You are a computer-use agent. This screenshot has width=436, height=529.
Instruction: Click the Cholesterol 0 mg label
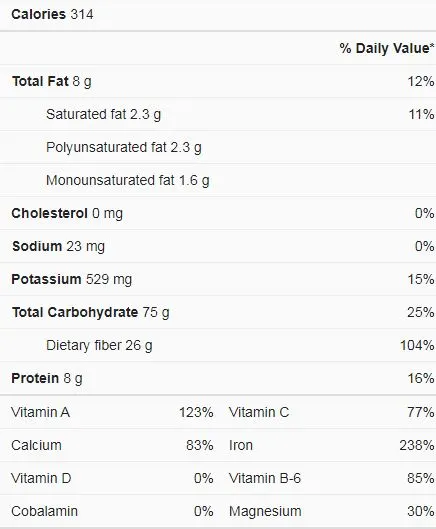coord(67,214)
